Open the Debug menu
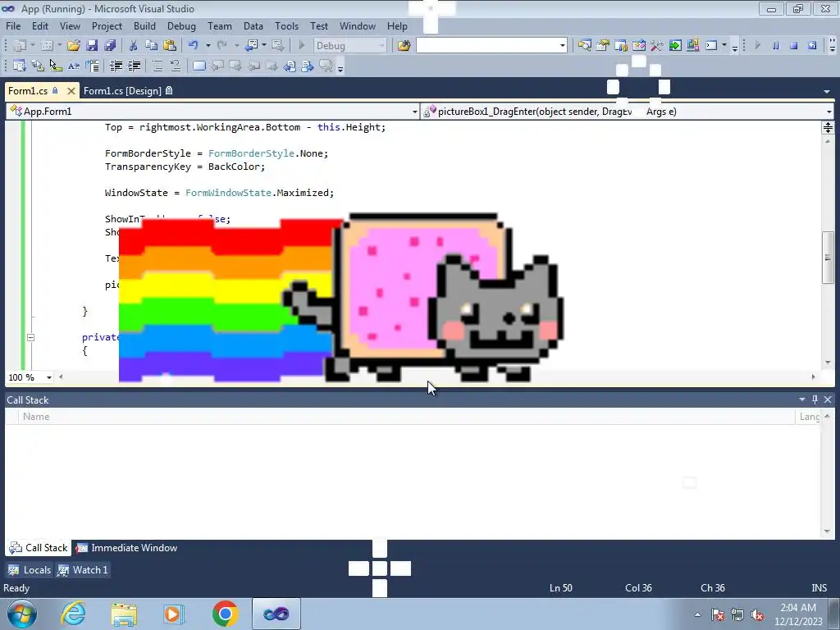 181,25
